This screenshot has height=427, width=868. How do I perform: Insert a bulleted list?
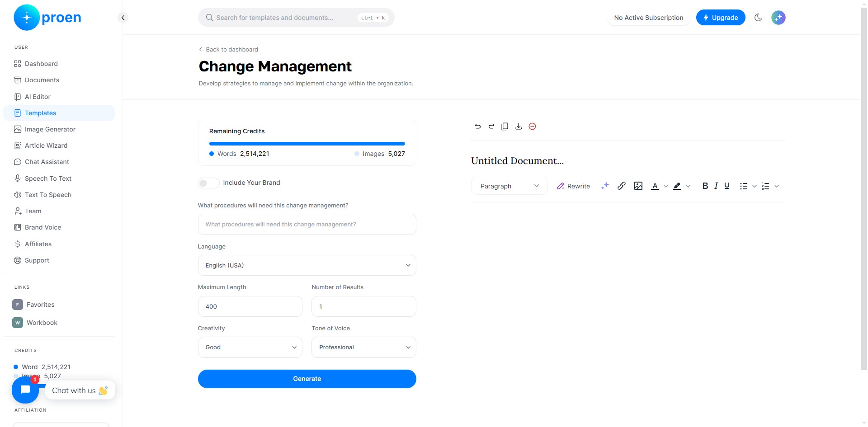point(744,186)
